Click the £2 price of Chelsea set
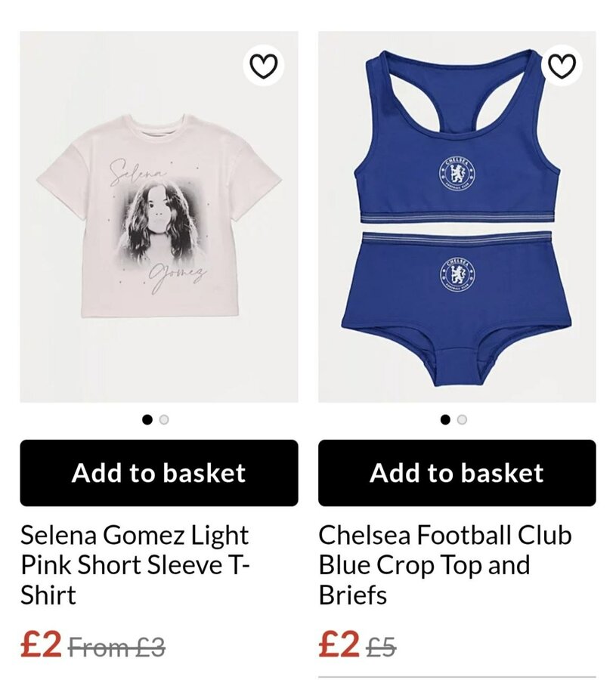Image resolution: width=616 pixels, height=680 pixels. (x=339, y=644)
